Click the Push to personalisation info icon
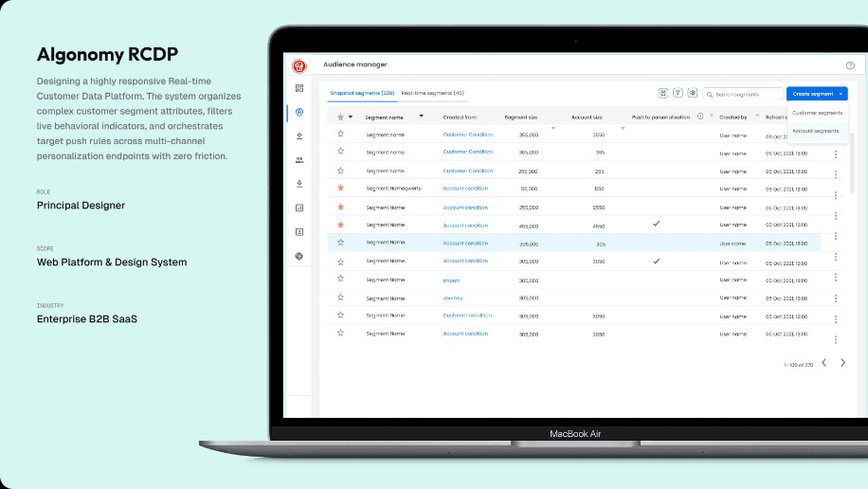Screen dimensions: 868x489 click(700, 117)
